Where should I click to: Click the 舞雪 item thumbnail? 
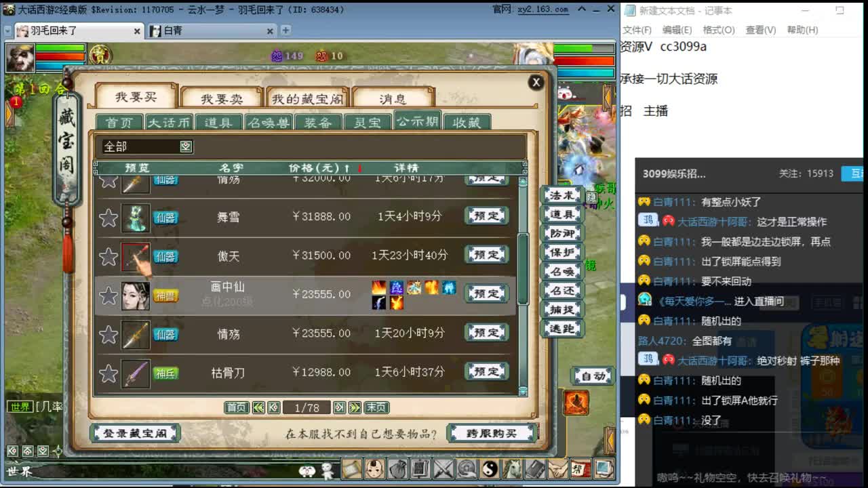(136, 218)
